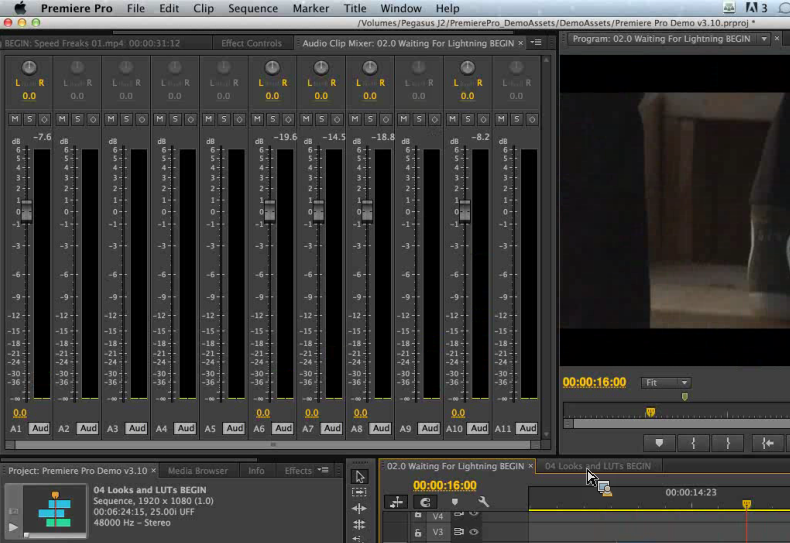Open the Marker menu
Screen dimensions: 790x543
coord(311,8)
